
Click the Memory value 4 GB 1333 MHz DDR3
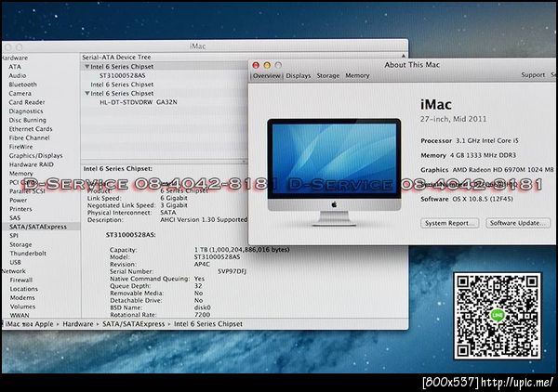483,155
